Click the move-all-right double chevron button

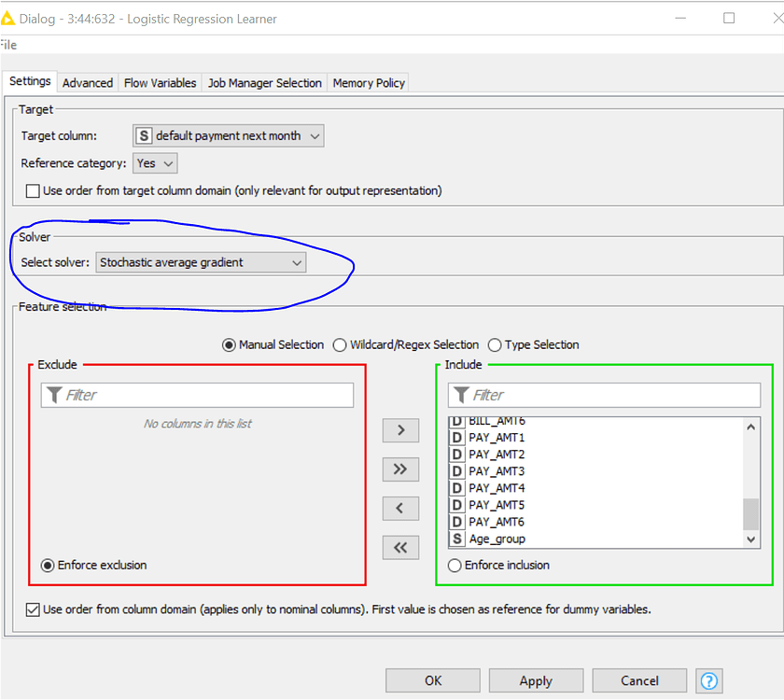(400, 469)
